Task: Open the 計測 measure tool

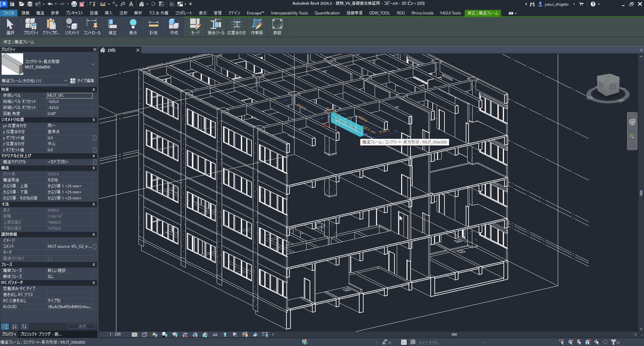Action: (x=154, y=27)
